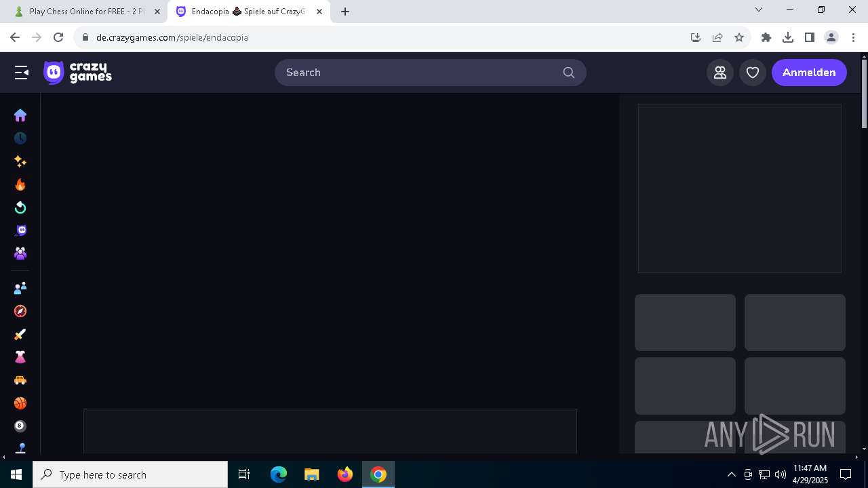Go to Home in sidebar
This screenshot has width=868, height=488.
(20, 115)
